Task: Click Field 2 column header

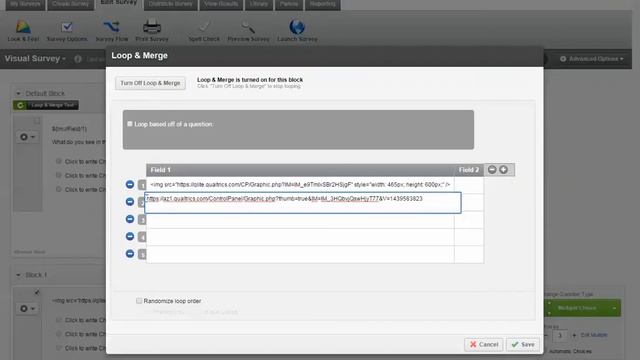Action: [x=469, y=170]
